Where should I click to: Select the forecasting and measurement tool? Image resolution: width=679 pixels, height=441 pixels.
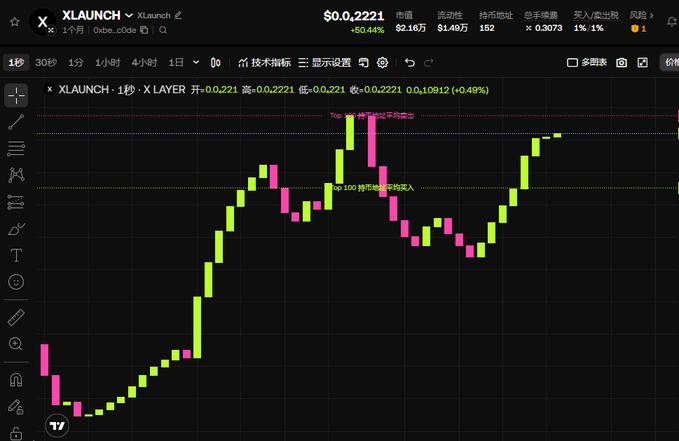(x=16, y=202)
